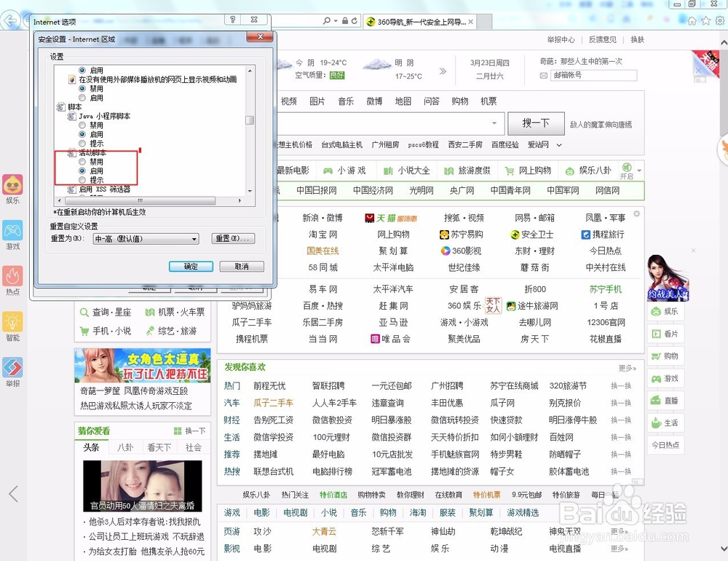Image resolution: width=728 pixels, height=561 pixels.
Task: Click the address bar padlock icon
Action: click(345, 21)
